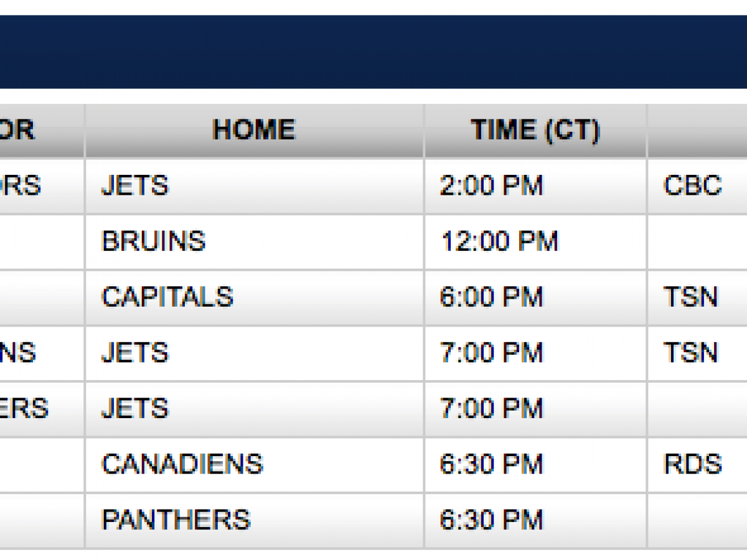747x560 pixels.
Task: Click the HOME column header
Action: coord(254,130)
